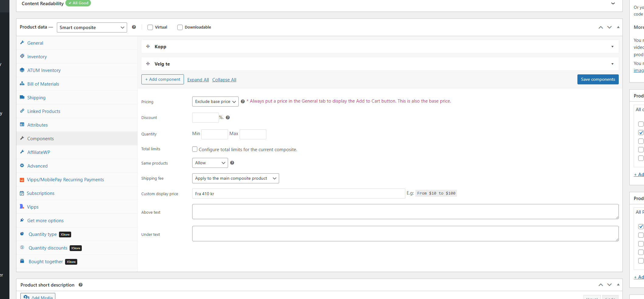Open the Smart composite product type dropdown
The height and width of the screenshot is (299, 644).
point(92,27)
